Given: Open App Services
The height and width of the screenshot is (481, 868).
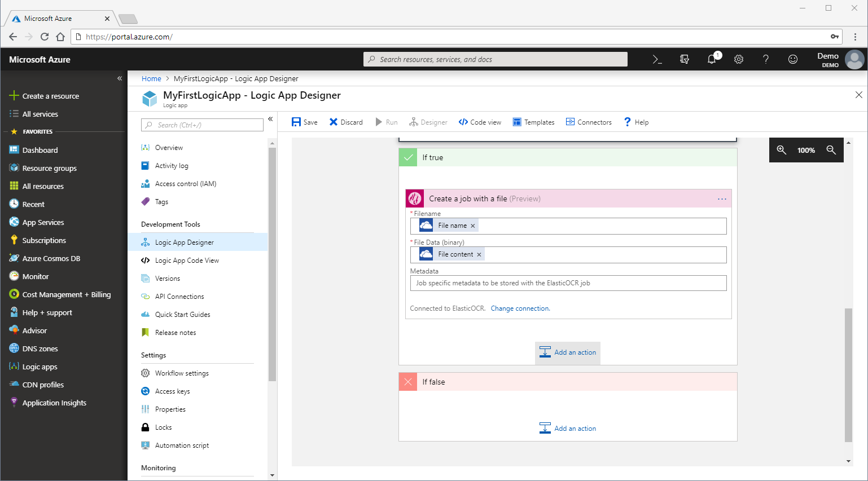Looking at the screenshot, I should (x=37, y=222).
